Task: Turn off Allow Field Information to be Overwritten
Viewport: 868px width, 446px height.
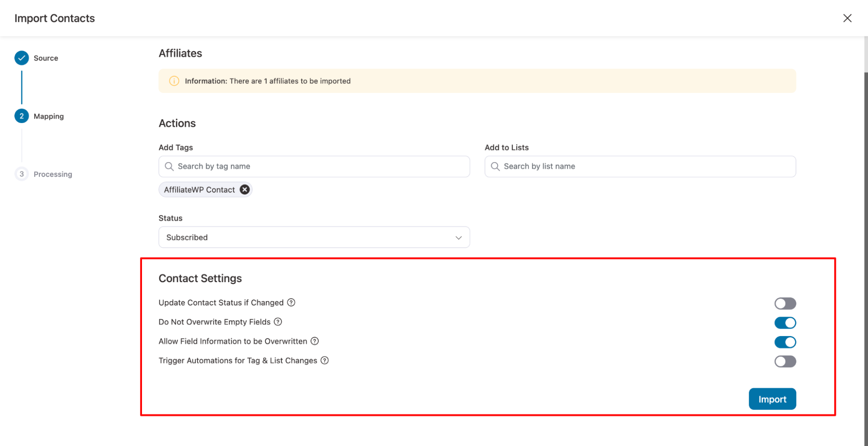Action: coord(785,342)
